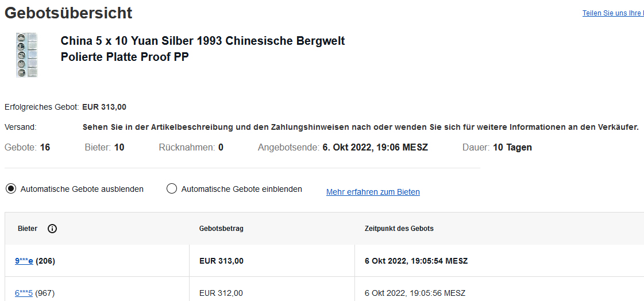Click the 'Zeitpunkt des Gebots' column header
Screen dimensions: 644x301
(x=399, y=229)
